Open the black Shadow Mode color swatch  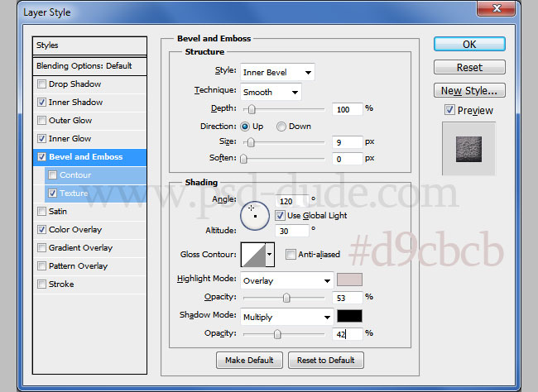(349, 316)
